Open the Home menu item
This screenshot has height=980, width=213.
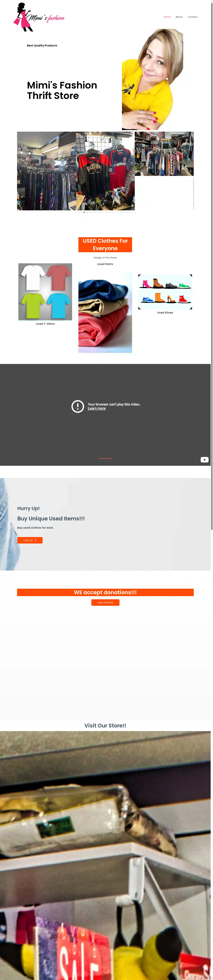pos(167,17)
